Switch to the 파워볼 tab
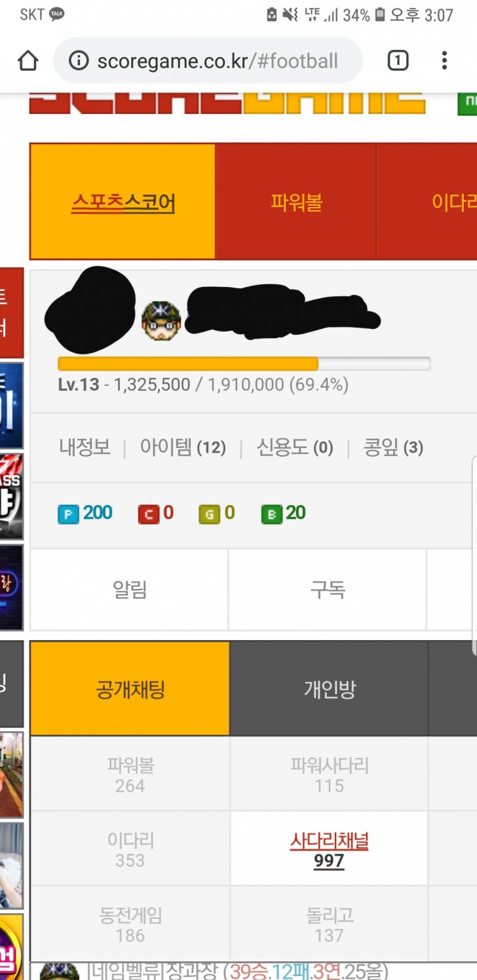Image resolution: width=477 pixels, height=980 pixels. pyautogui.click(x=296, y=202)
